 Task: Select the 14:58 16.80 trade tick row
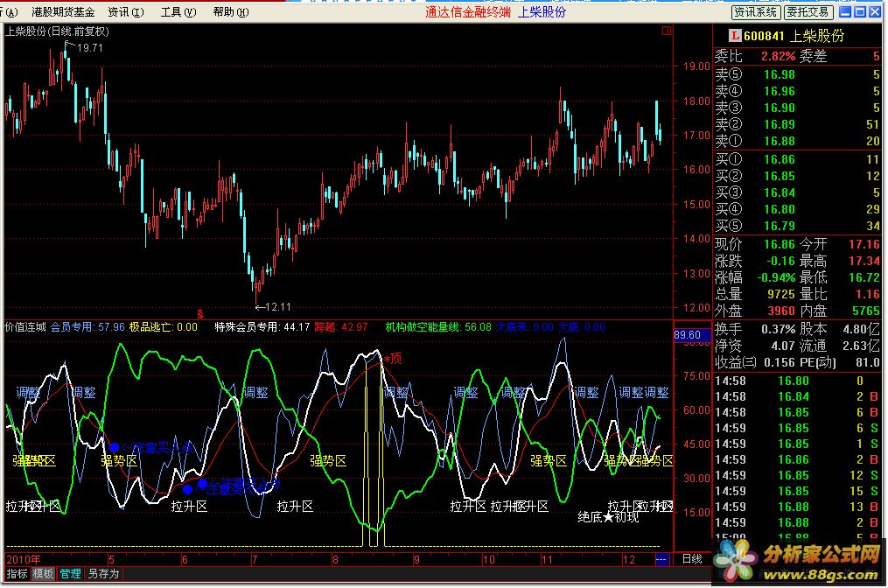coord(797,381)
